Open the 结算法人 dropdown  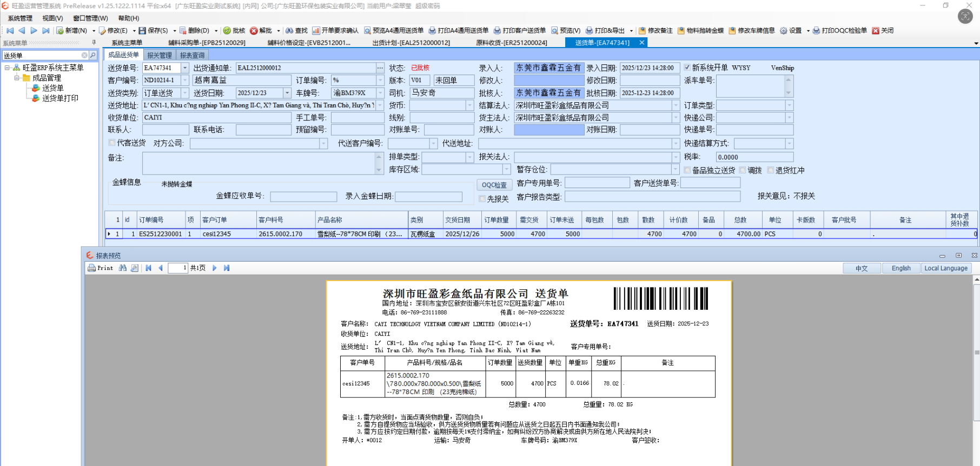(676, 105)
